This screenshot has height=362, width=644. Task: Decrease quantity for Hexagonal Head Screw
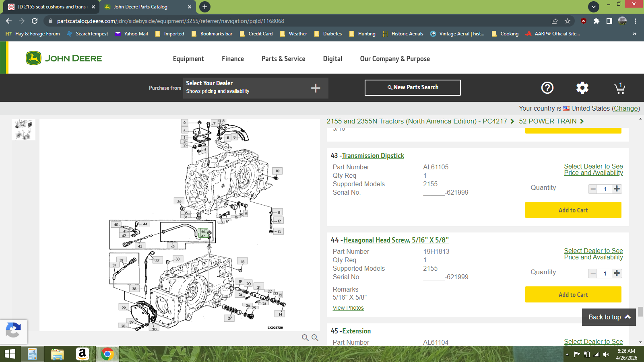pyautogui.click(x=593, y=274)
